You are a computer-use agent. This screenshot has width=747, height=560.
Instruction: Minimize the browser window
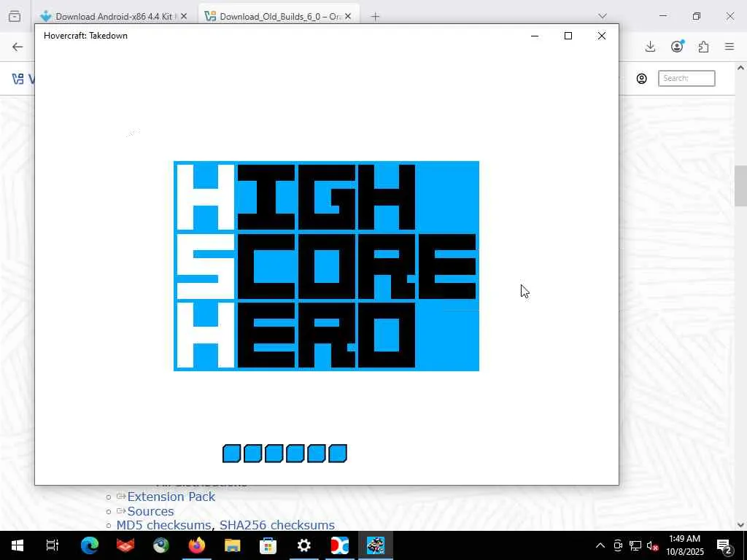(662, 16)
